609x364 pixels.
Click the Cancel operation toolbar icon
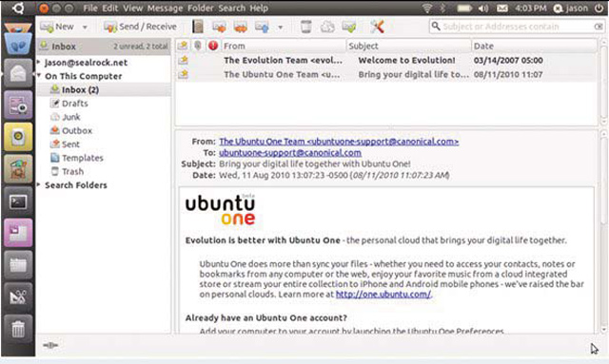pyautogui.click(x=377, y=27)
